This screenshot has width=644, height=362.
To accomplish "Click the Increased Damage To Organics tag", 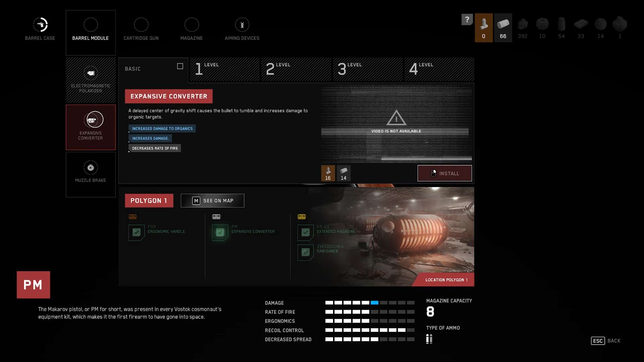I will (x=162, y=128).
